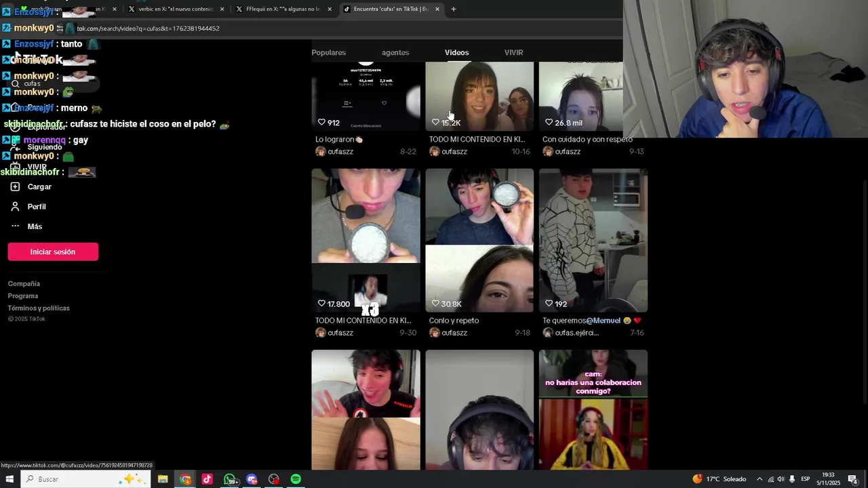Open File Explorer from the taskbar

pos(163,479)
